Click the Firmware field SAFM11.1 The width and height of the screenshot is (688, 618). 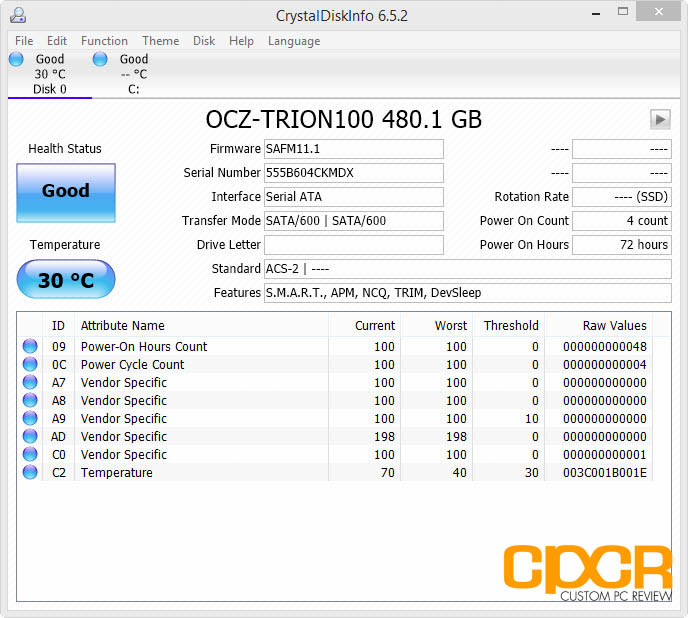tap(354, 149)
